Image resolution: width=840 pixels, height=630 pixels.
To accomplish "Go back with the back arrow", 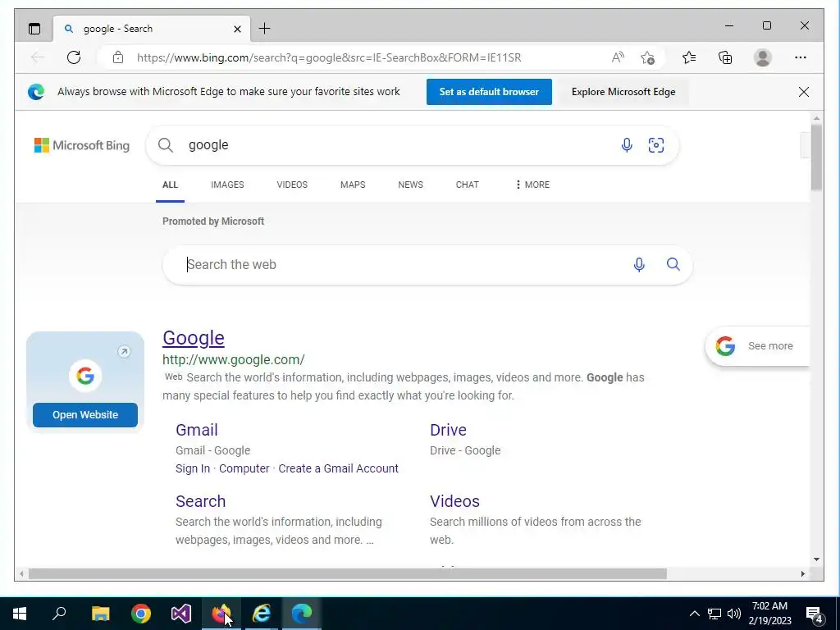I will tap(38, 57).
